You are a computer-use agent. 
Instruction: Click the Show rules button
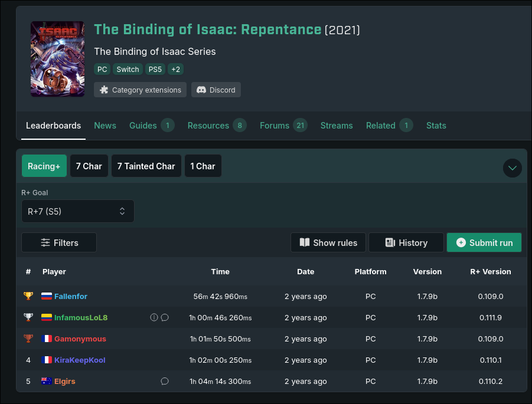[328, 242]
